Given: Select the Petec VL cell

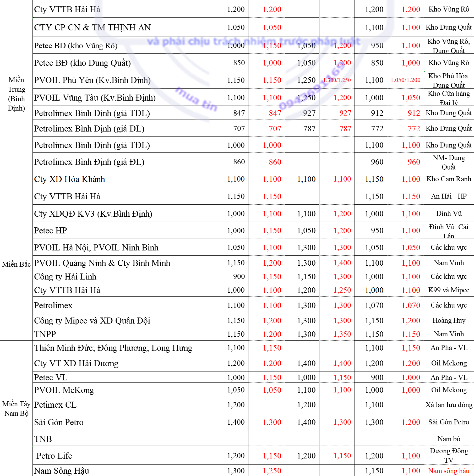Looking at the screenshot, I should (x=123, y=377).
